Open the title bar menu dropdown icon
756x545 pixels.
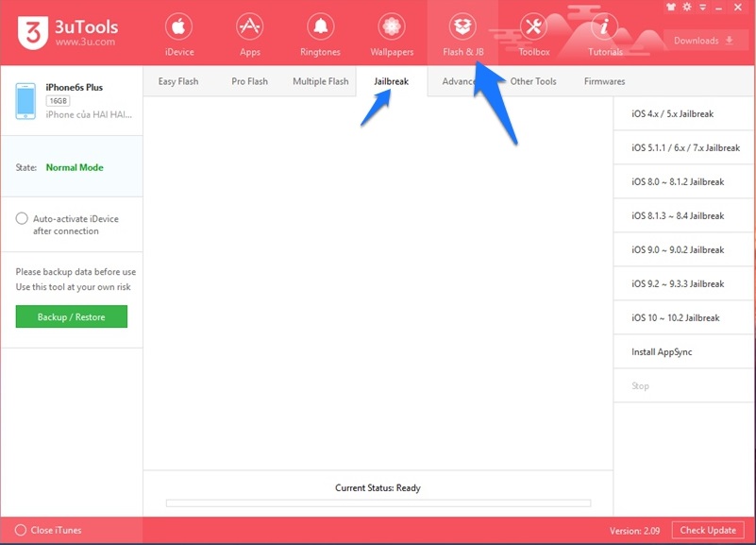click(703, 8)
